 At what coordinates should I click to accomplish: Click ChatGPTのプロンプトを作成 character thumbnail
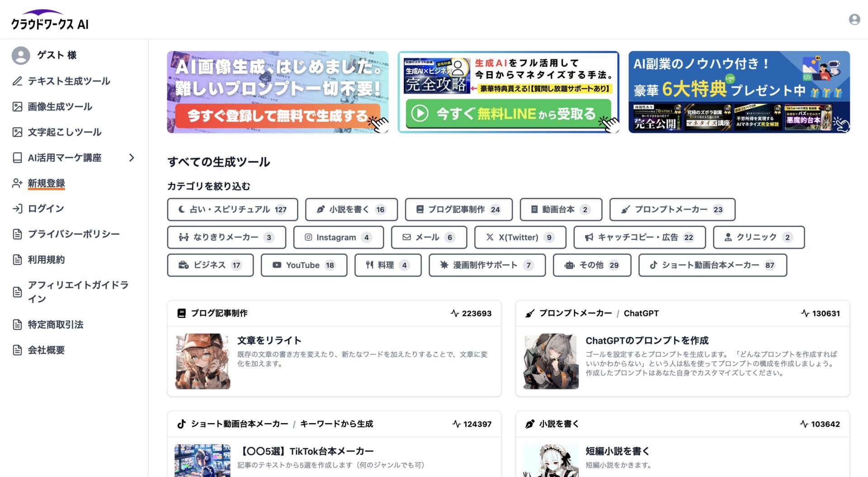click(551, 361)
